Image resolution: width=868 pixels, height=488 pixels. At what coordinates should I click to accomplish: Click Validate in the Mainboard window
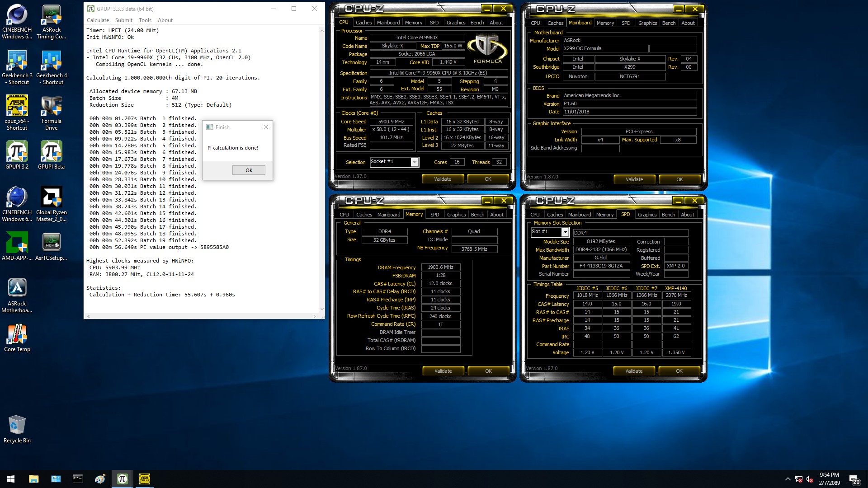(x=634, y=179)
